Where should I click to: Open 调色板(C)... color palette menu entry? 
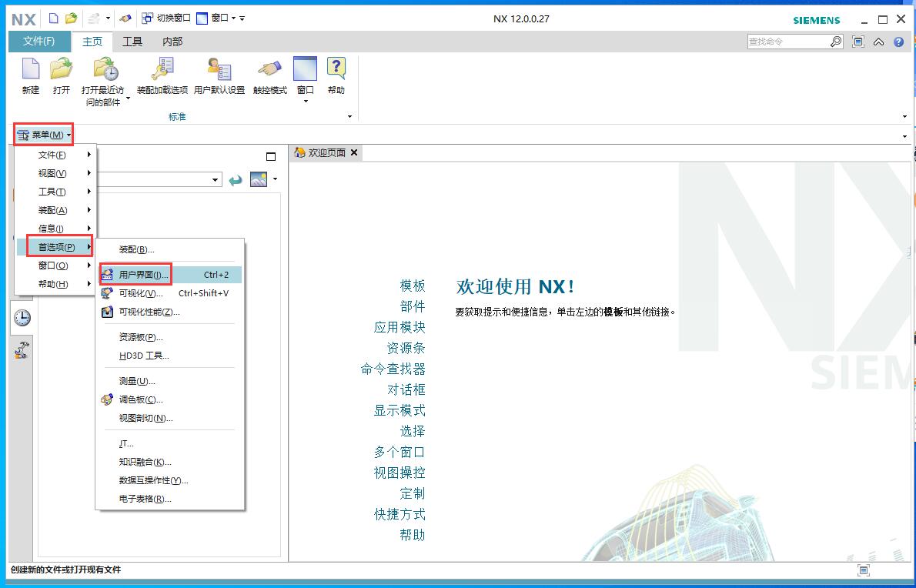click(141, 399)
